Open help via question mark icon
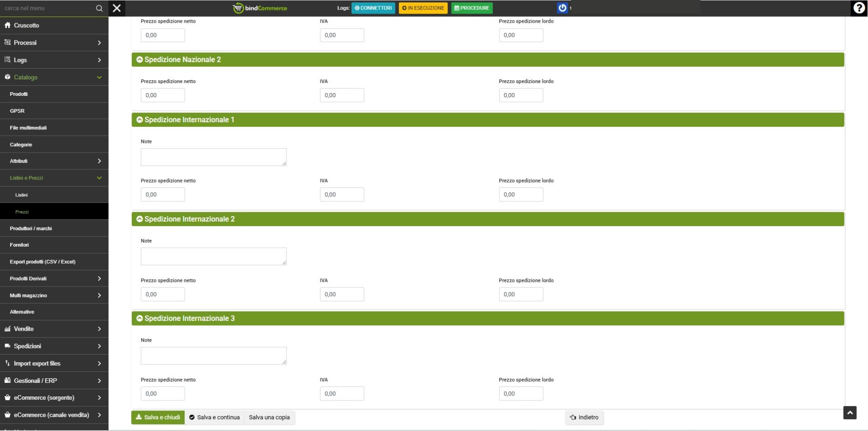The image size is (868, 431). pyautogui.click(x=858, y=8)
